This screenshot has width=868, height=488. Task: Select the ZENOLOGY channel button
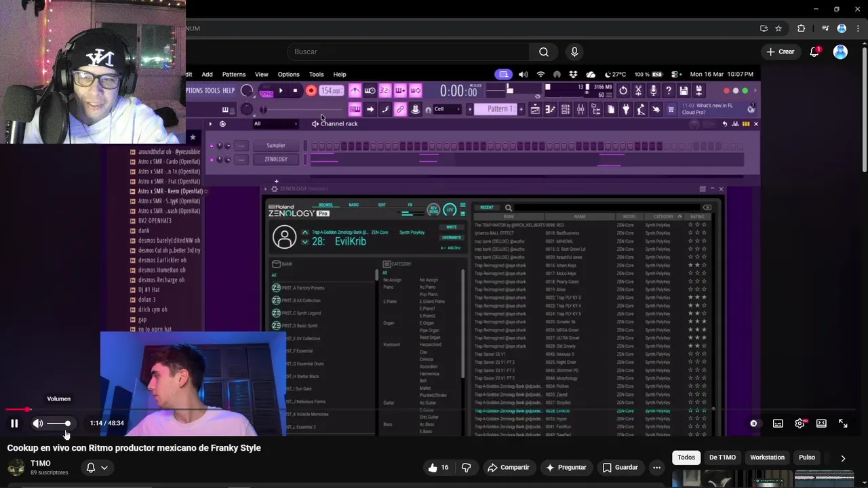[x=276, y=160]
